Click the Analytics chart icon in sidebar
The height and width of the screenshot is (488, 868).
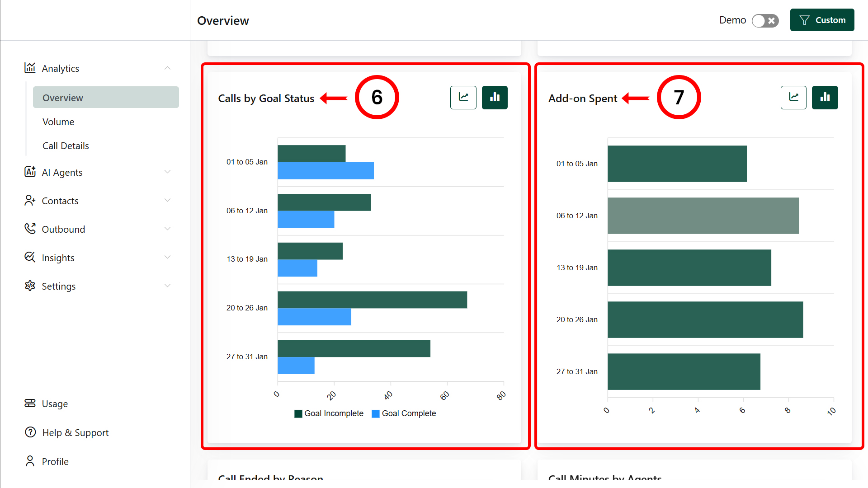[30, 68]
